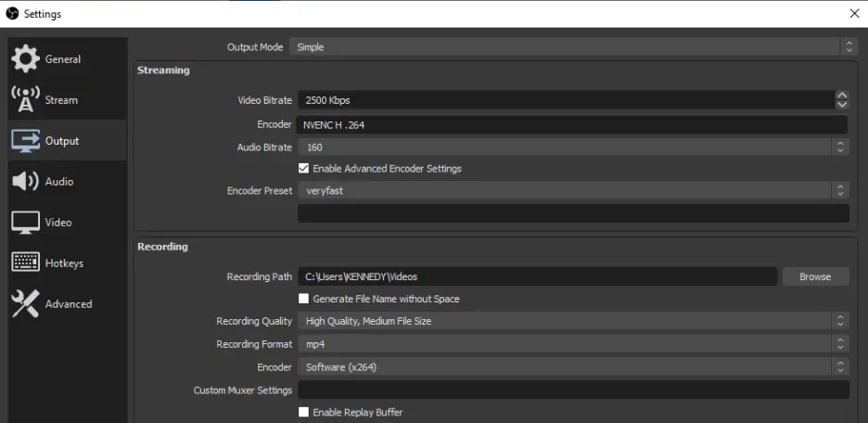Switch to the Audio settings label
The image size is (868, 423).
[59, 182]
